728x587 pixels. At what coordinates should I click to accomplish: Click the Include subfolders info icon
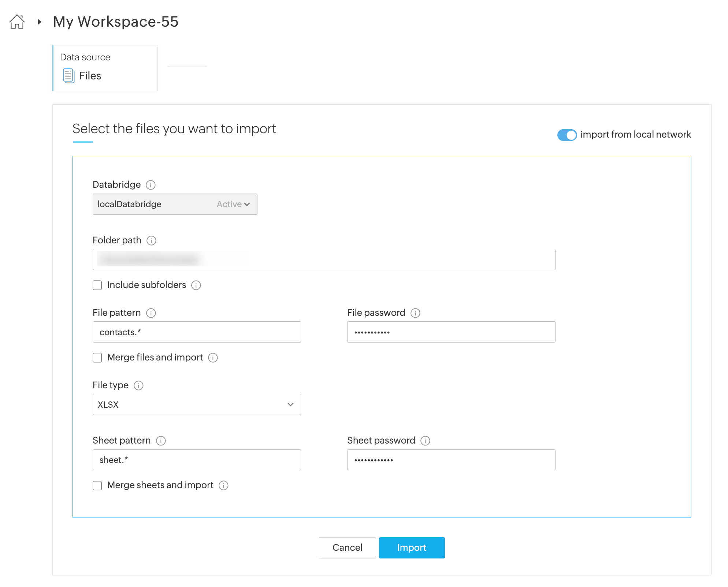[x=196, y=285]
